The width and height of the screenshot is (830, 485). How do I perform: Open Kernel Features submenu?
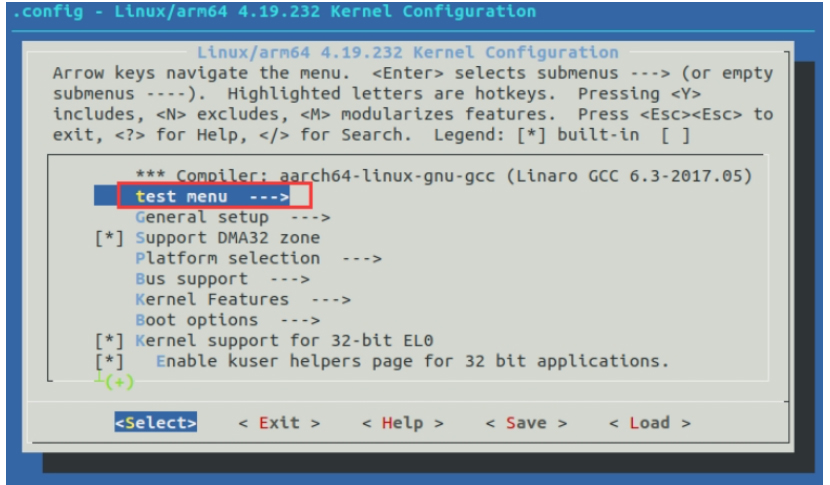pyautogui.click(x=243, y=300)
